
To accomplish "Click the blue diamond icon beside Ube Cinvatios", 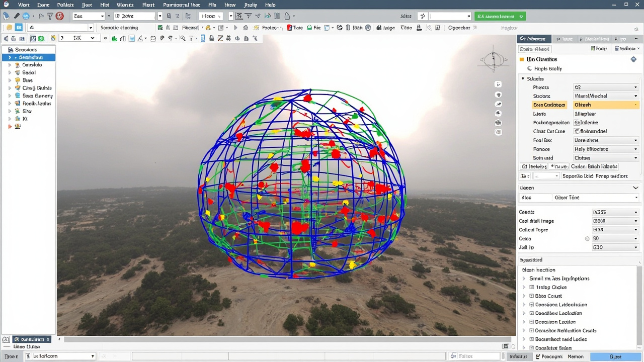I will pyautogui.click(x=633, y=59).
